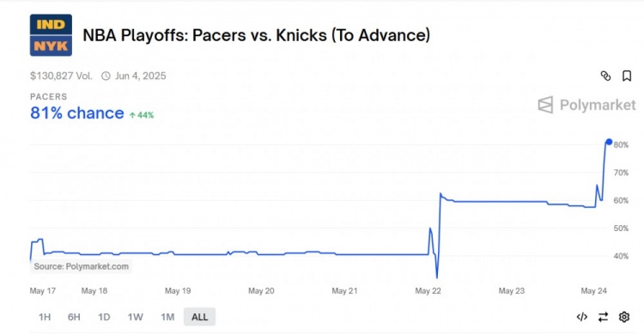Click the blue endpoint dot on chart

(x=609, y=142)
